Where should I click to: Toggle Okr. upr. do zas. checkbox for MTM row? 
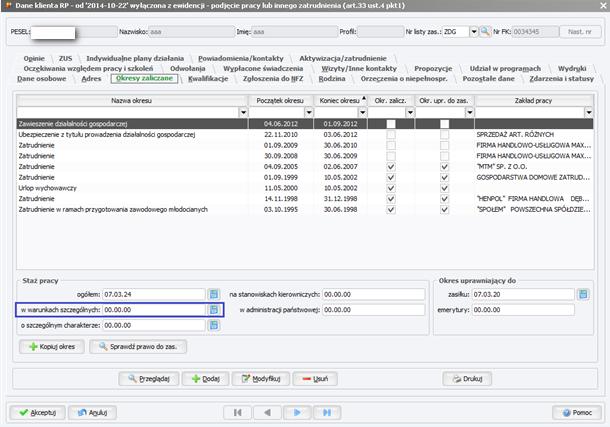coord(444,167)
